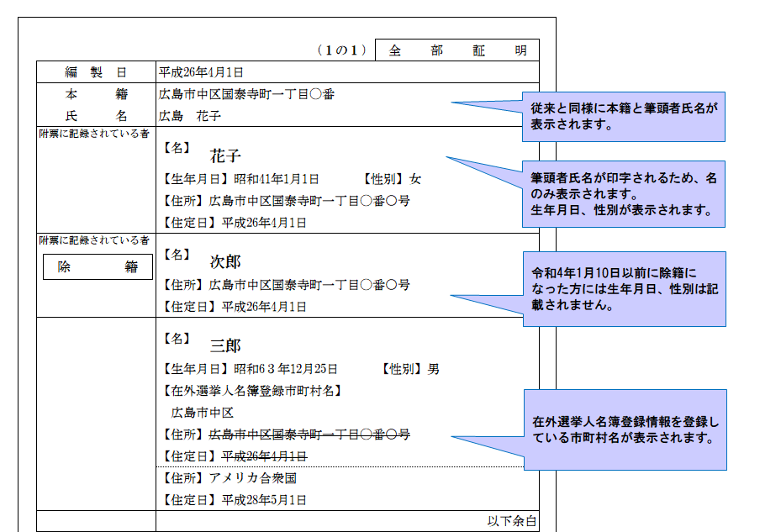Click the head-of-register name 広島 花子

point(190,116)
